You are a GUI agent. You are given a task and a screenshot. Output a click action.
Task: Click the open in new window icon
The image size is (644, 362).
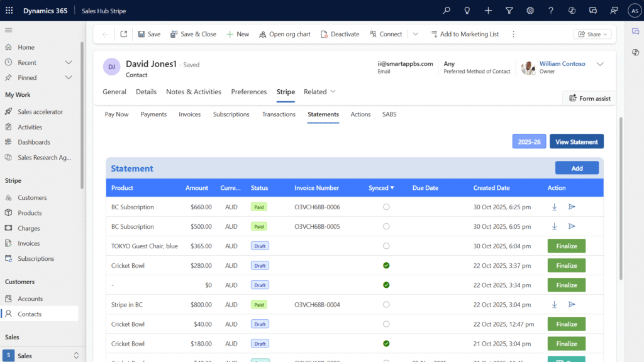click(124, 35)
